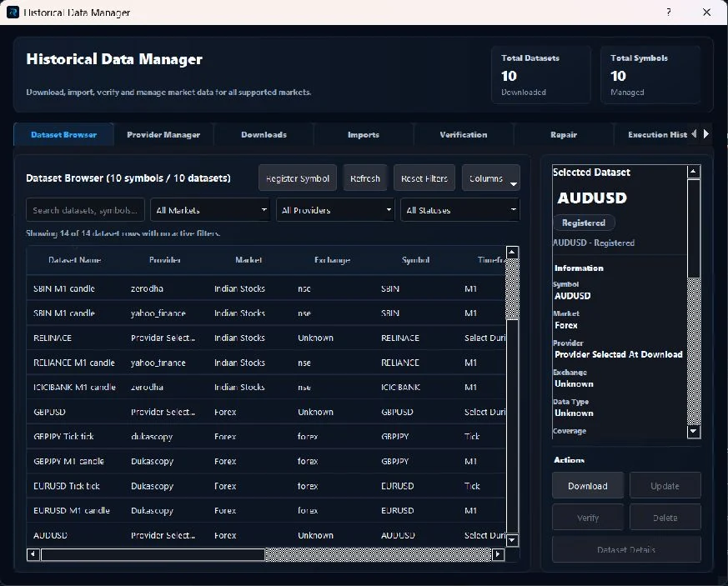Open the Columns dropdown button
Viewport: 728px width, 586px height.
click(x=490, y=178)
